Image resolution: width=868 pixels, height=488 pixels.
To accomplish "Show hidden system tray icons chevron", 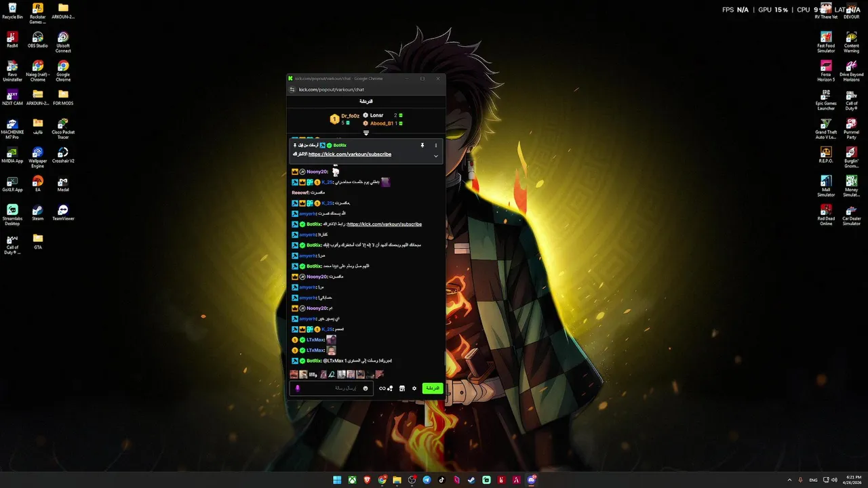I will pyautogui.click(x=789, y=480).
